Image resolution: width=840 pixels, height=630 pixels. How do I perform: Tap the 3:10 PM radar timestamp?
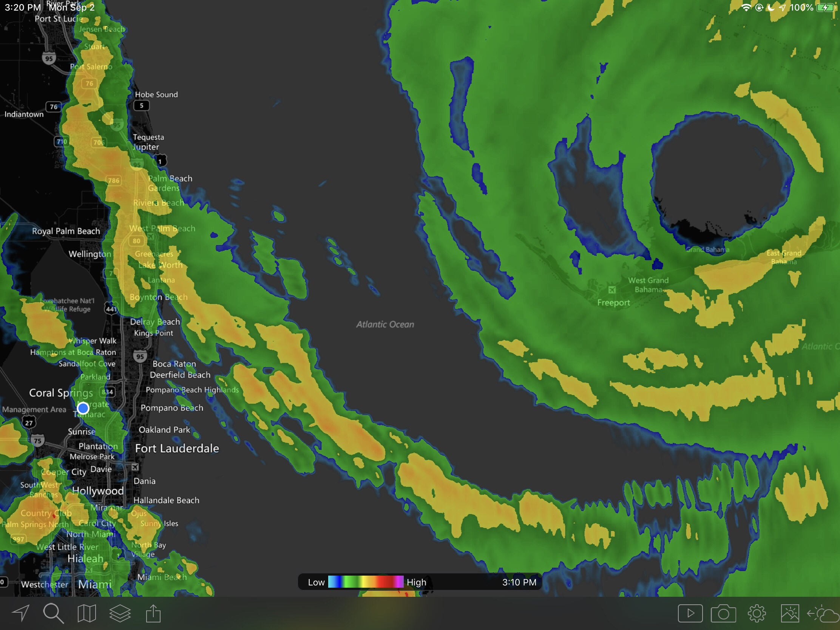tap(519, 582)
